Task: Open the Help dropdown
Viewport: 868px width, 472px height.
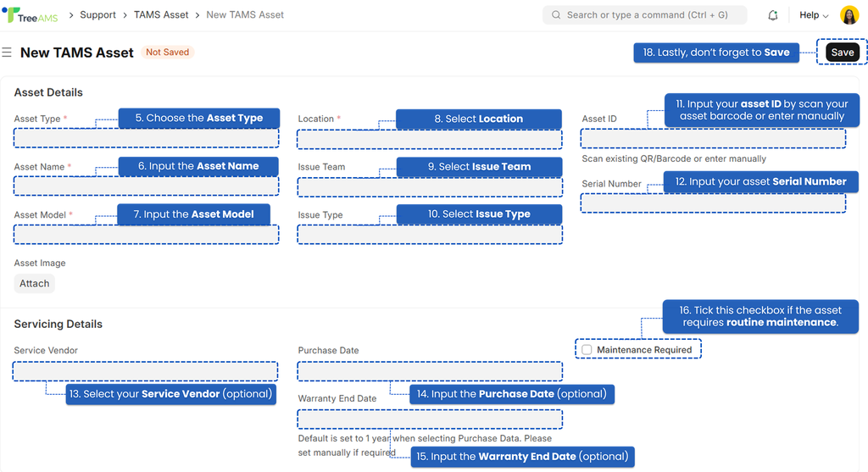Action: [x=814, y=15]
